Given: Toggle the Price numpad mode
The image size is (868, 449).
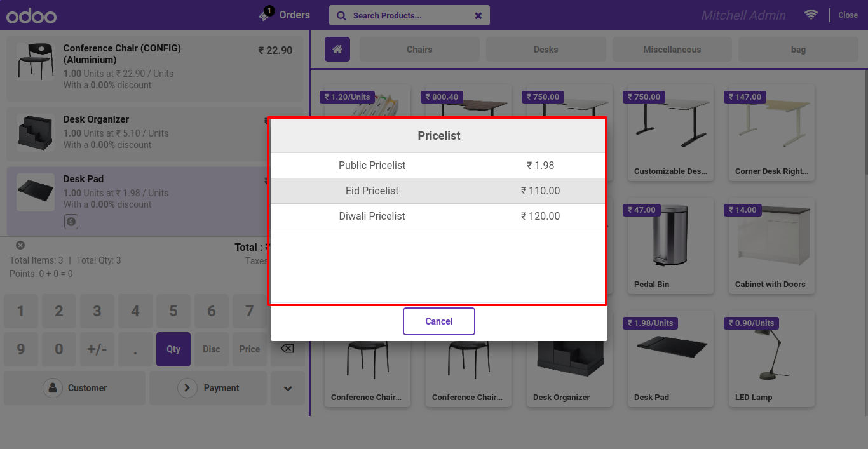Looking at the screenshot, I should click(250, 349).
